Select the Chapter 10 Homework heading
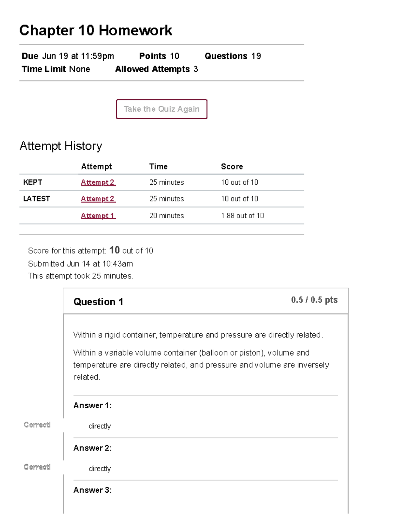 (96, 30)
